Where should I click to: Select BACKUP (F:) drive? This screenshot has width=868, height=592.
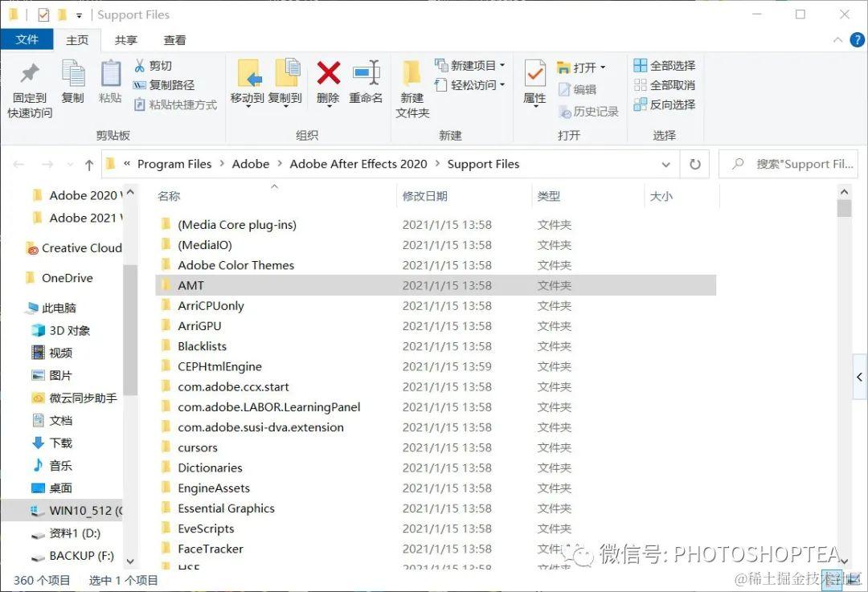[73, 556]
